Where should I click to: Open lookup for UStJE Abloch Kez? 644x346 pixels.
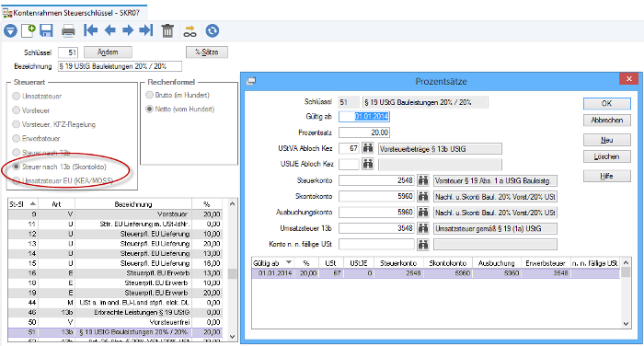(x=368, y=164)
